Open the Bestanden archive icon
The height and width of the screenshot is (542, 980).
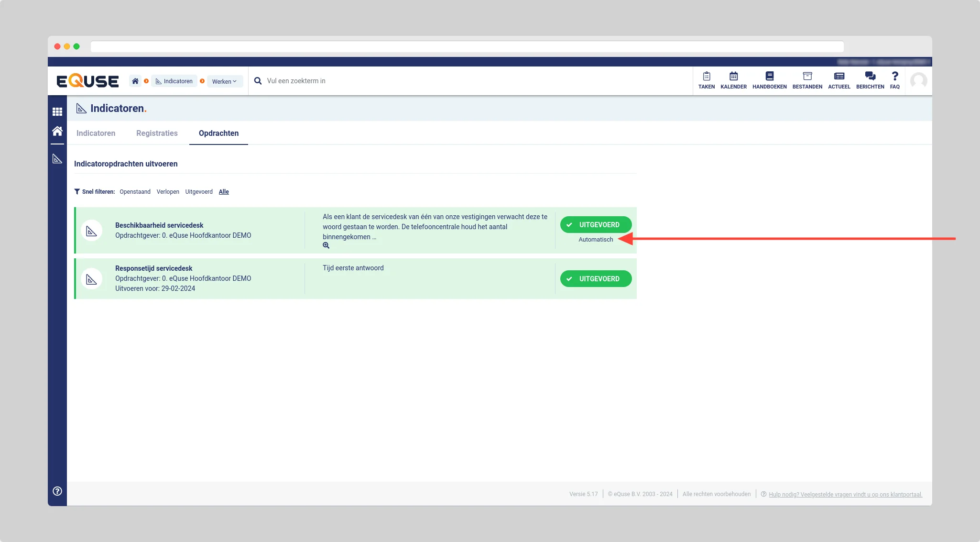[807, 77]
